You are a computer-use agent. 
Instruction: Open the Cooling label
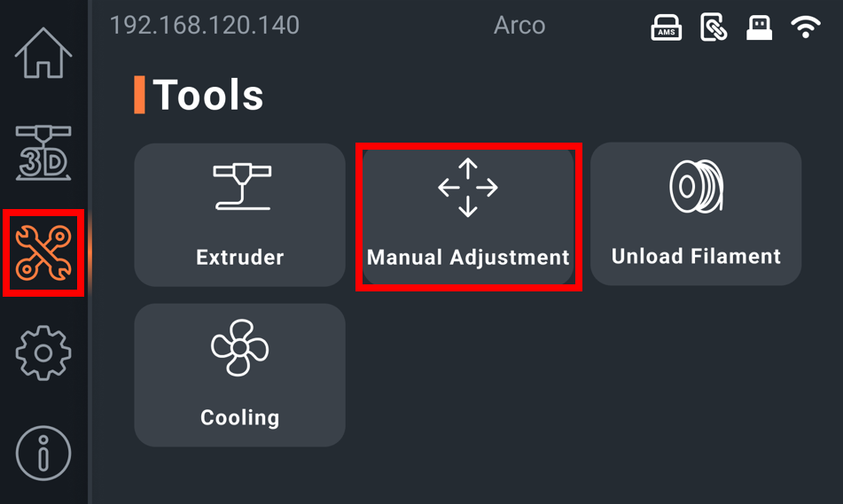pyautogui.click(x=240, y=418)
